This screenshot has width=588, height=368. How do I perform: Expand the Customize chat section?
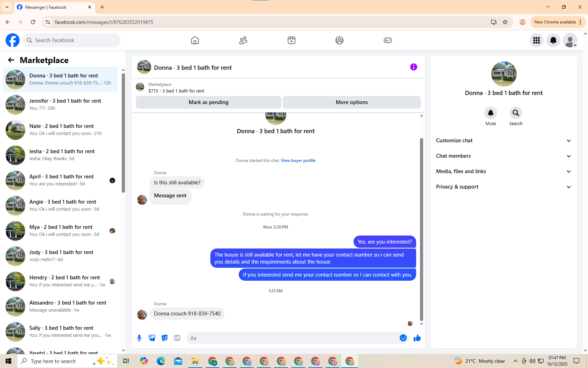(x=504, y=141)
